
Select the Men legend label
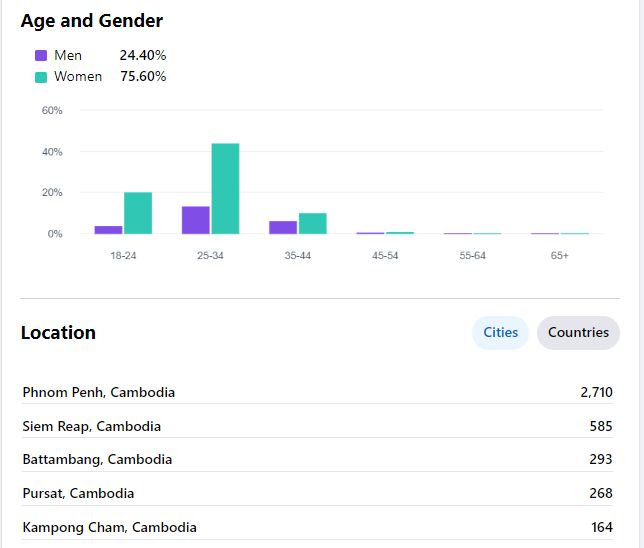(68, 55)
